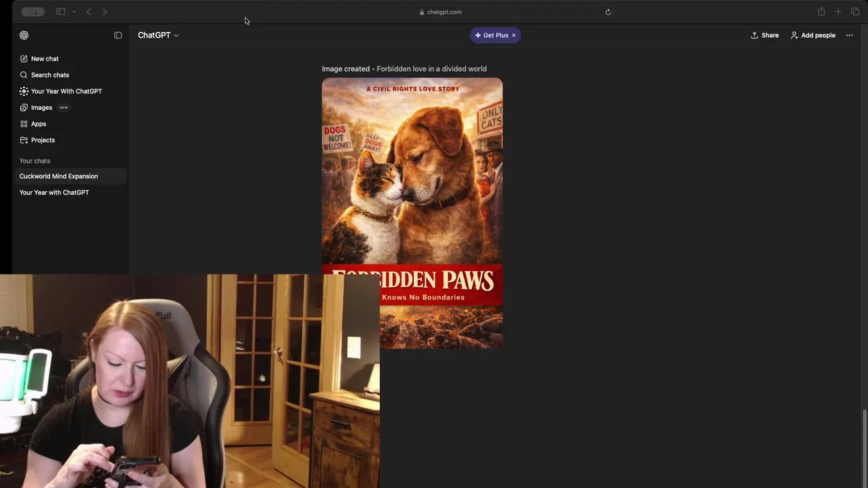
Task: Open the Your Year with ChatGPT chat
Action: 70,192
